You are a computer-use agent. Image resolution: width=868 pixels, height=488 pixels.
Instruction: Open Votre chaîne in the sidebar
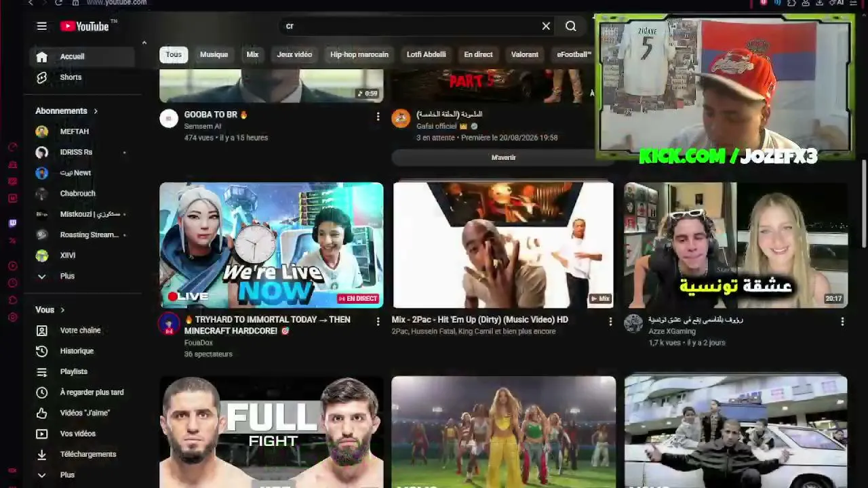pyautogui.click(x=81, y=330)
